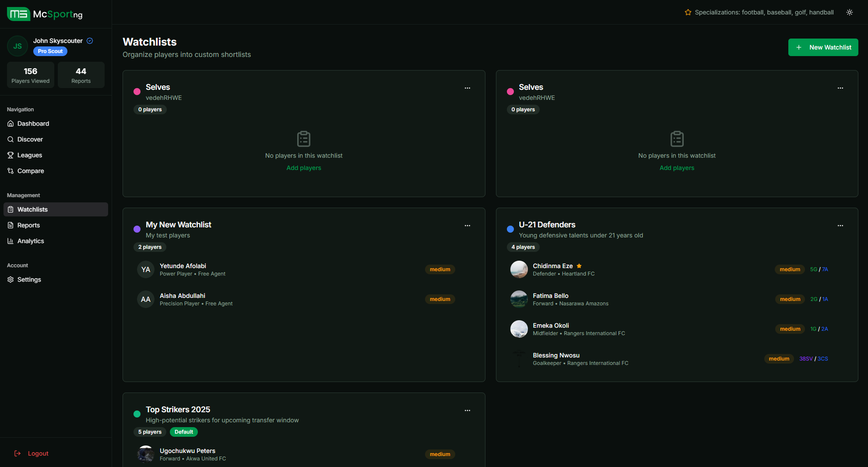Screen dimensions: 868x467
Task: Click the favorite star next to Chidinma Eze
Action: click(579, 266)
